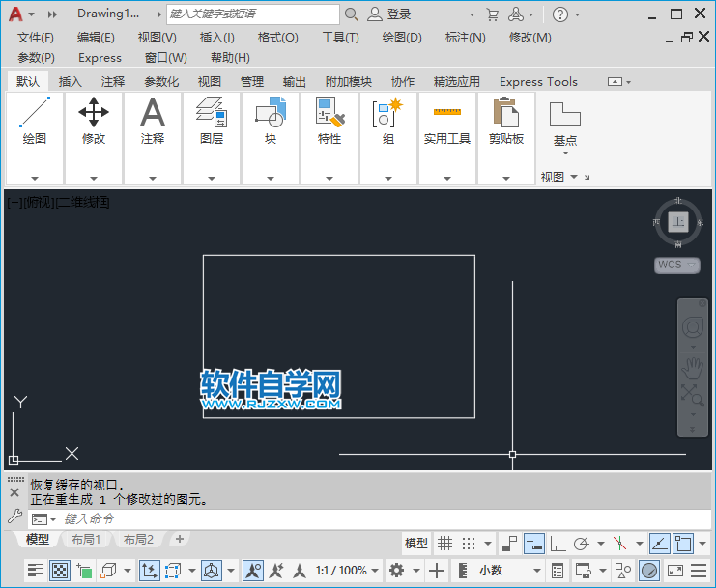The image size is (716, 588).
Task: Toggle hardware acceleration circle icon
Action: click(649, 571)
